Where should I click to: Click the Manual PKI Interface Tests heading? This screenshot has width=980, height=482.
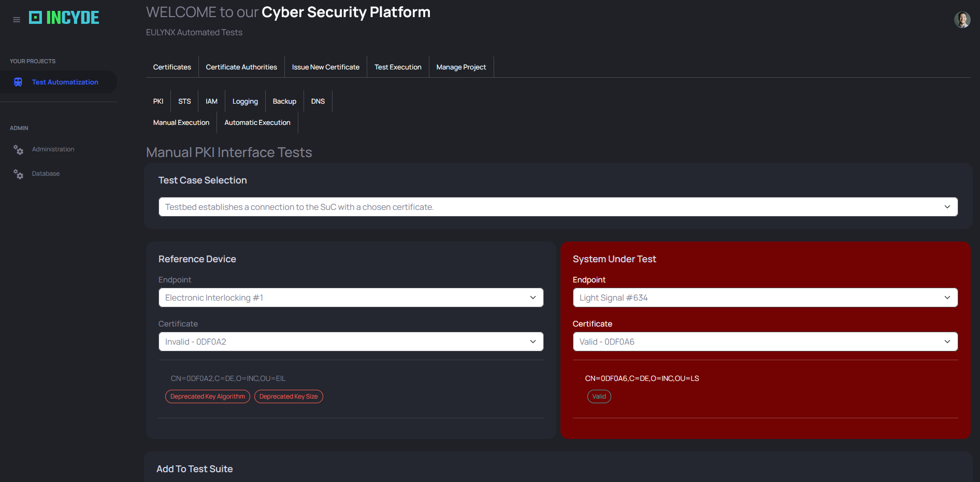(x=229, y=152)
